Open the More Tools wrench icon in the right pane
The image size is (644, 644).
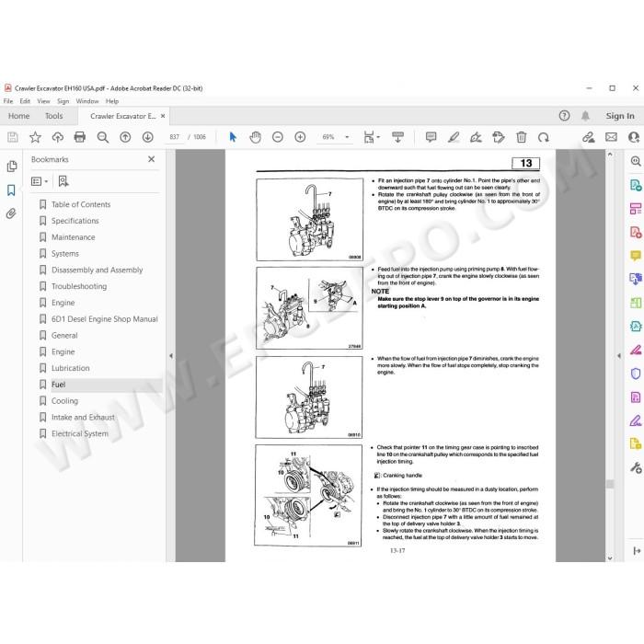(636, 467)
